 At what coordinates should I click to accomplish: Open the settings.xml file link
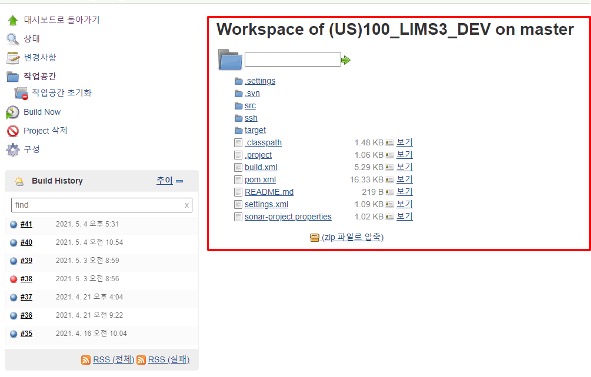266,204
